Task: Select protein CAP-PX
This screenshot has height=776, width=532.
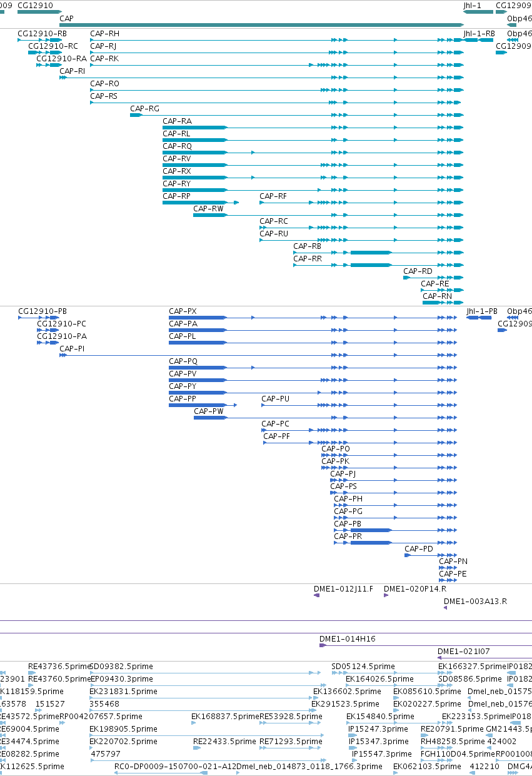Action: (x=313, y=318)
